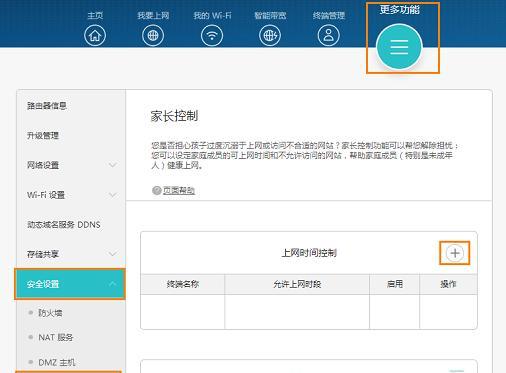Viewport: 506px width, 373px height.
Task: Open the 升级管理 sidebar item
Action: [x=43, y=135]
